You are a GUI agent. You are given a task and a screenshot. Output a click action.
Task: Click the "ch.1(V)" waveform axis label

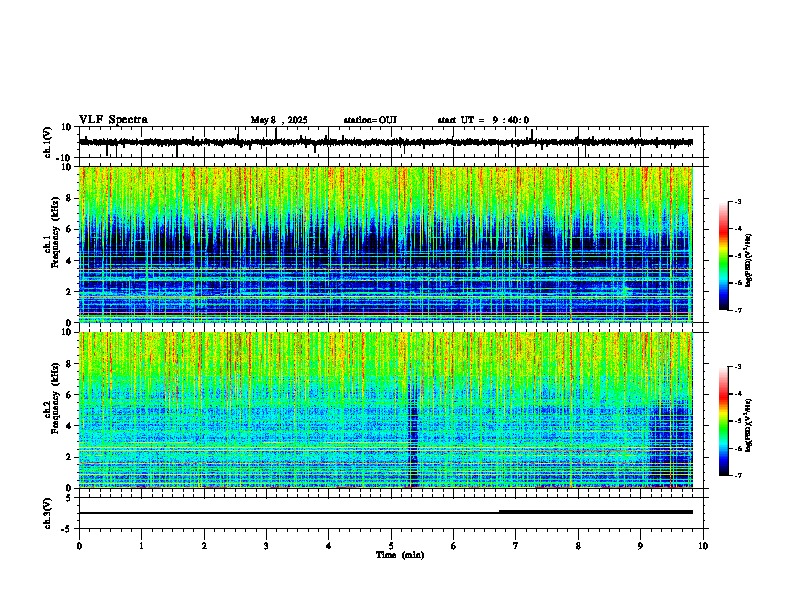(48, 142)
